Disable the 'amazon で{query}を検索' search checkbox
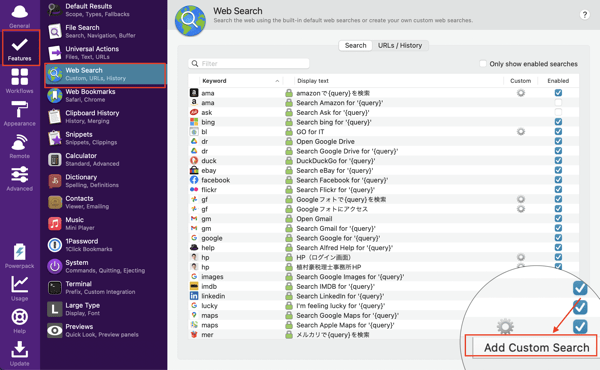The width and height of the screenshot is (600, 370). [x=558, y=93]
